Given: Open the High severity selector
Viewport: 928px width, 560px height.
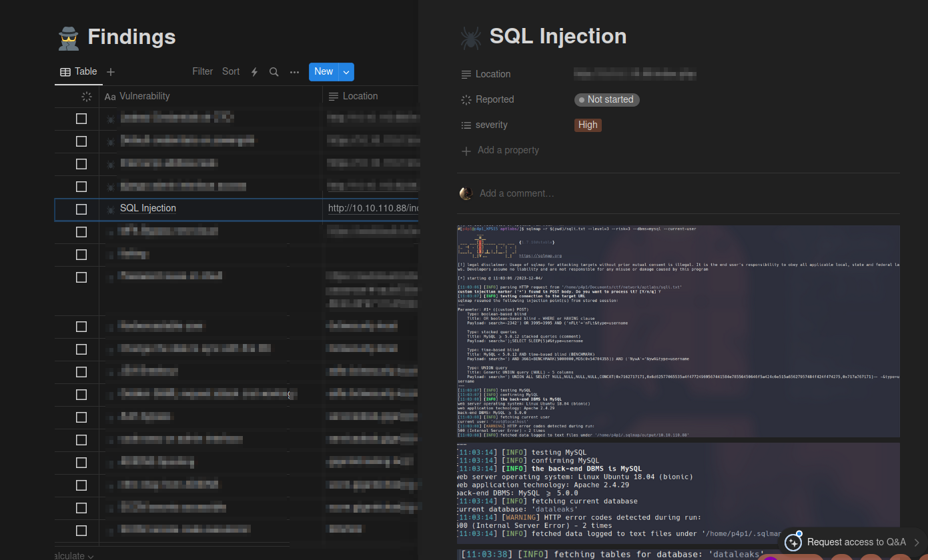Looking at the screenshot, I should 588,125.
